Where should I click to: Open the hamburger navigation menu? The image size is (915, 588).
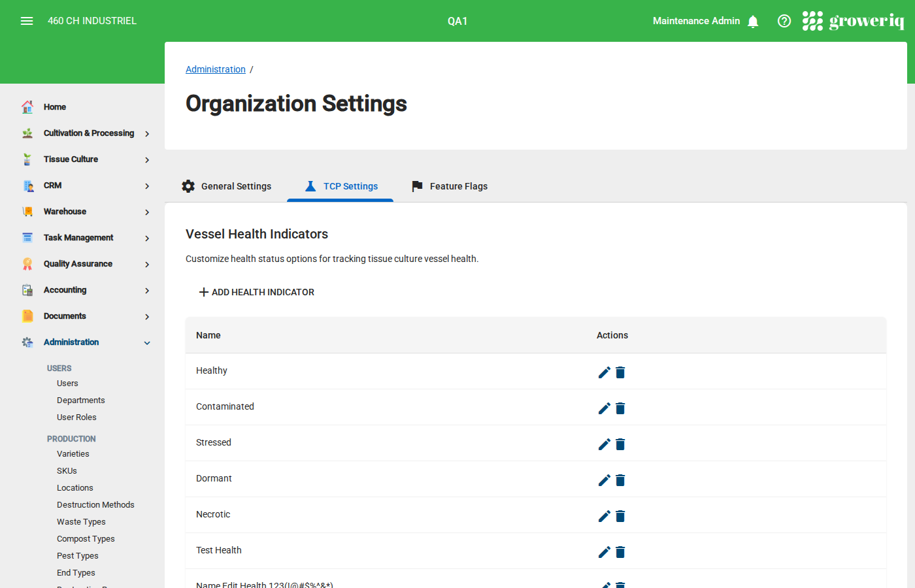coord(27,20)
